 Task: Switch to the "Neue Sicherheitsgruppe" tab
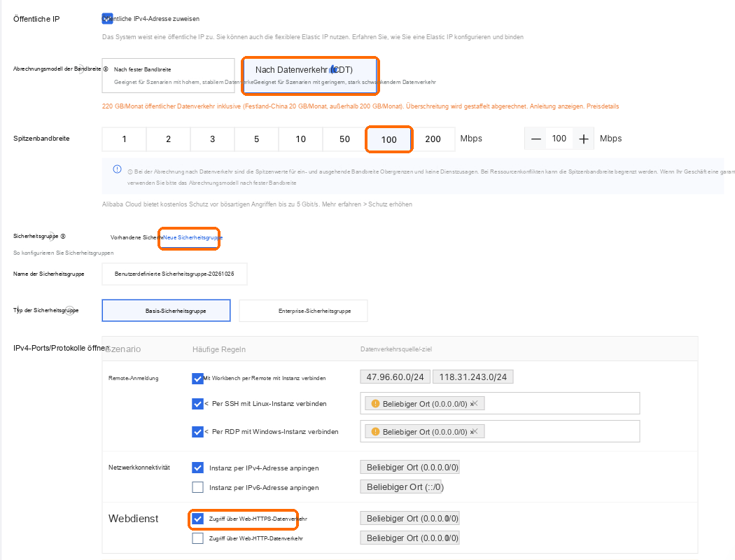click(x=192, y=237)
